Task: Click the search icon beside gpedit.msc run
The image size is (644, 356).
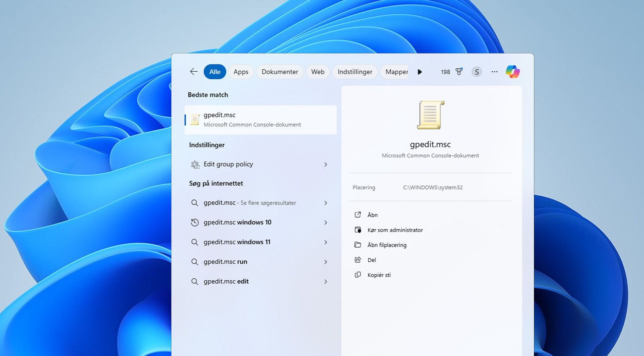Action: pyautogui.click(x=195, y=262)
